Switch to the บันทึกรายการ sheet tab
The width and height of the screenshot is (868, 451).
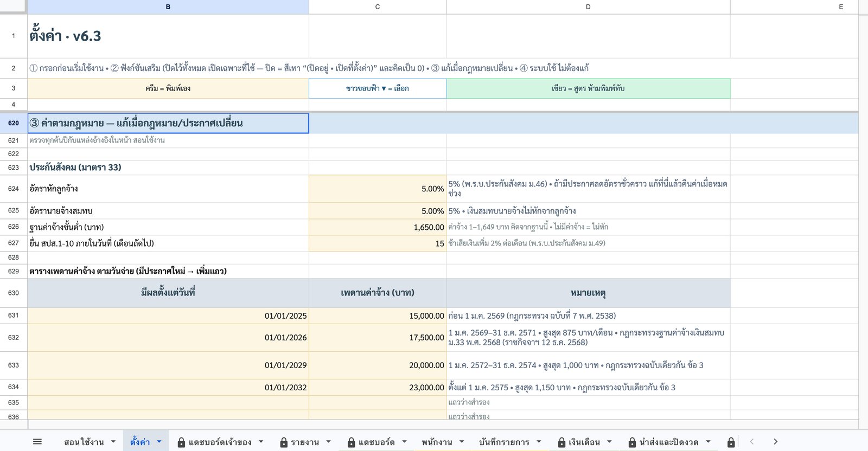click(x=504, y=442)
